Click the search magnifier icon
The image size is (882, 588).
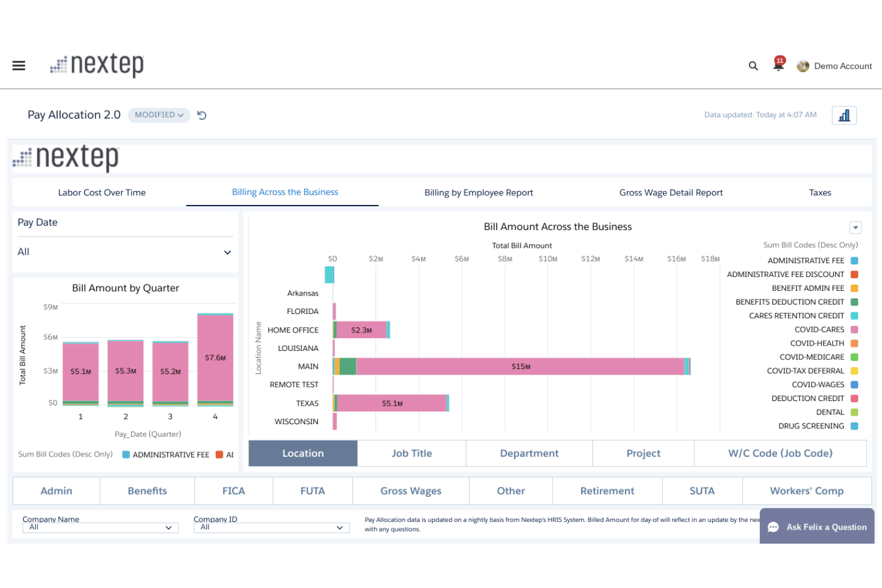coord(753,66)
